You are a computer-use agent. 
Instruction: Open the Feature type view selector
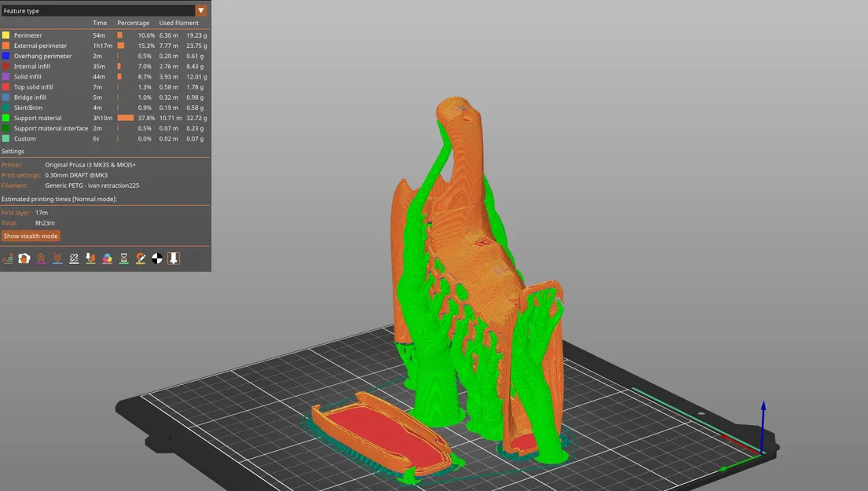pos(104,10)
